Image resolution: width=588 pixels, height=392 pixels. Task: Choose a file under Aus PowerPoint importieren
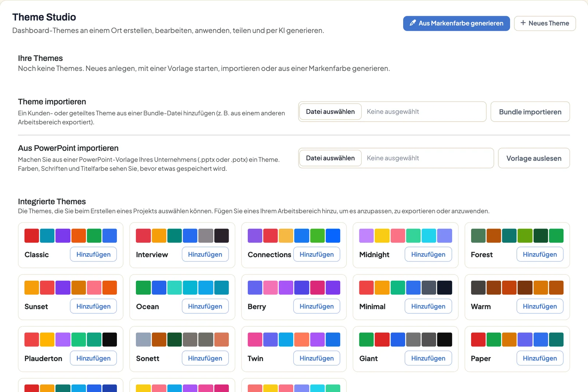330,158
